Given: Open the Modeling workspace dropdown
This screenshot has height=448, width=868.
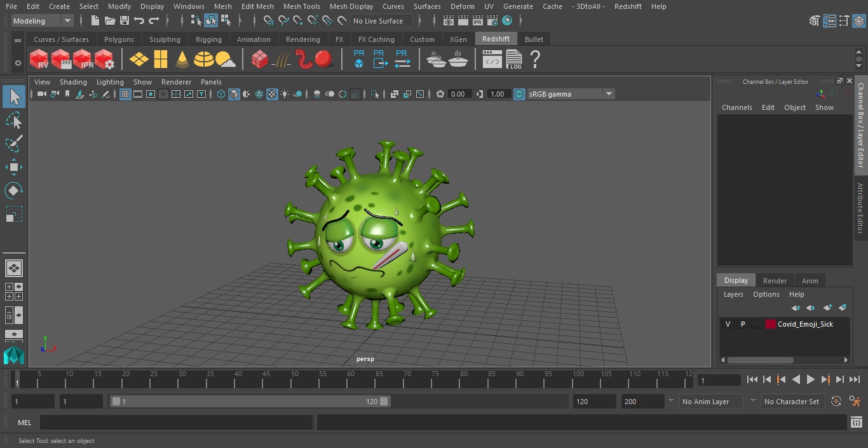Looking at the screenshot, I should coord(43,21).
